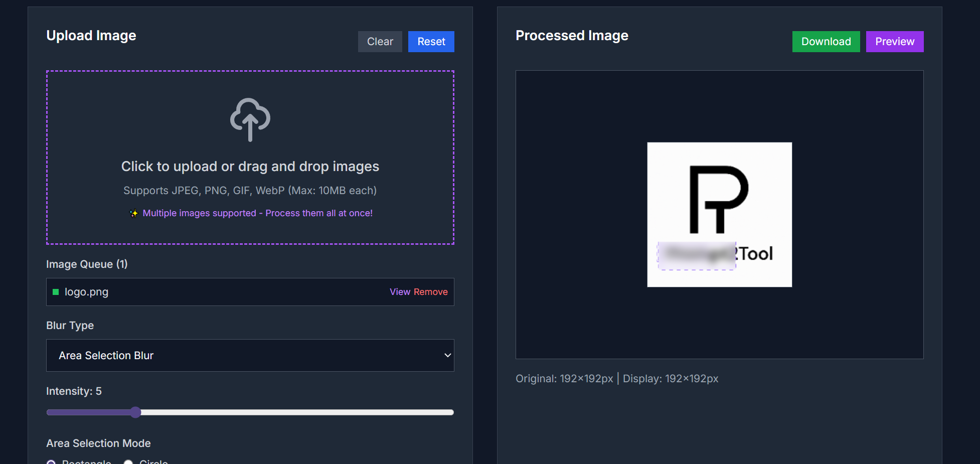Select the Rectangle area selection mode
This screenshot has width=980, height=464.
(x=52, y=462)
